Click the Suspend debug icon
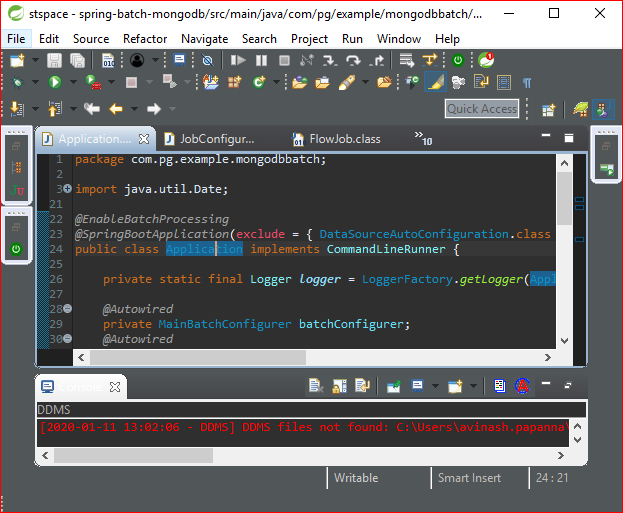The image size is (623, 513). [x=261, y=60]
